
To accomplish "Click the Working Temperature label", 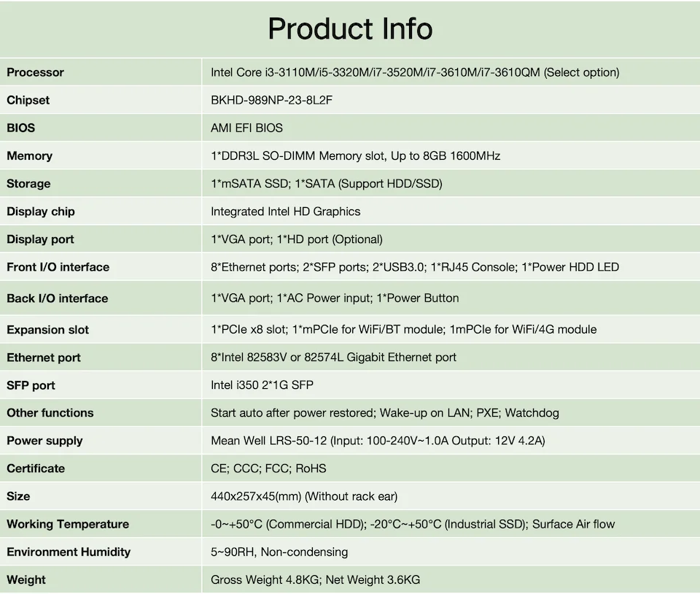I will tap(68, 524).
